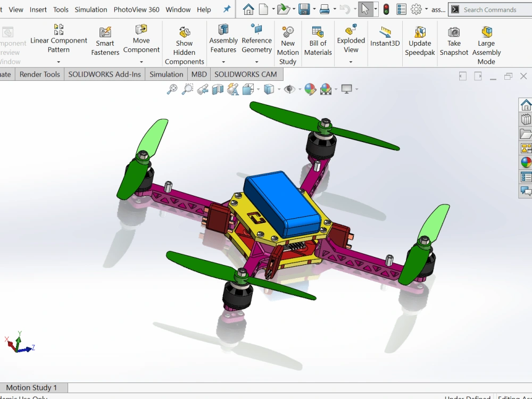Click Zoom to Fit in view toolbar

tap(172, 89)
